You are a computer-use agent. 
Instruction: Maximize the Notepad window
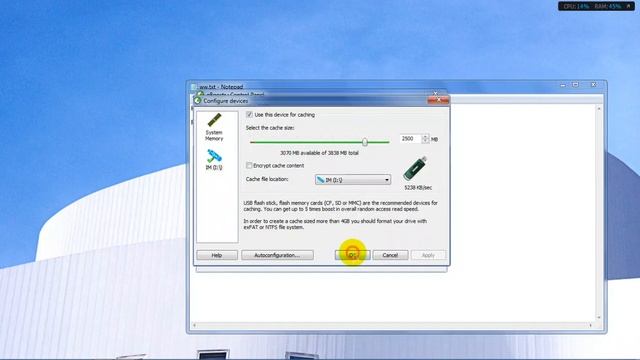pos(576,84)
